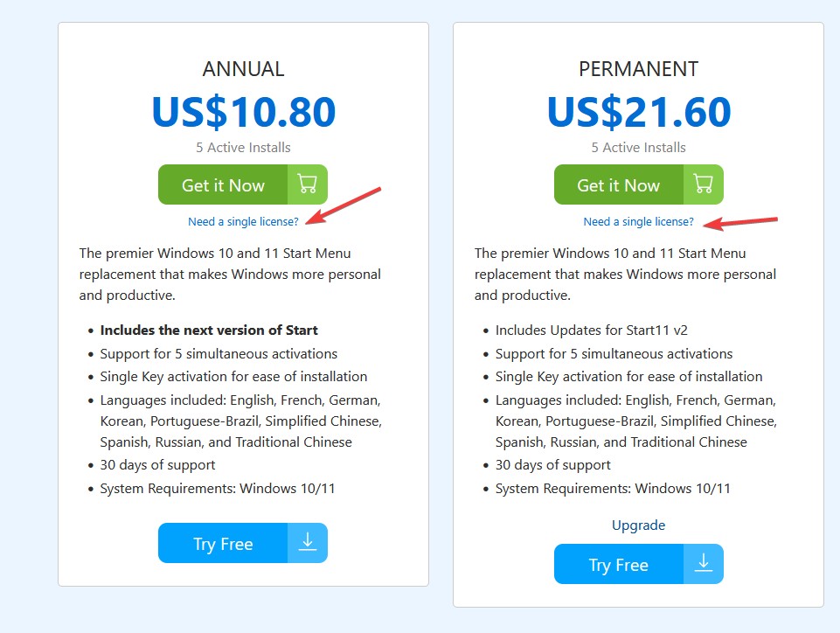This screenshot has width=840, height=633.
Task: Click 'Includes the next version of Start' text
Action: pos(209,330)
